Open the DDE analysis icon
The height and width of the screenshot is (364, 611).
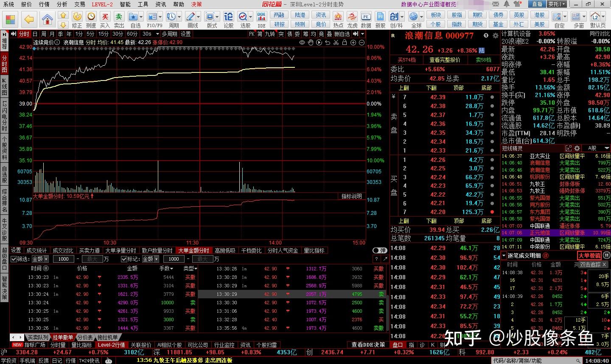[x=261, y=16]
